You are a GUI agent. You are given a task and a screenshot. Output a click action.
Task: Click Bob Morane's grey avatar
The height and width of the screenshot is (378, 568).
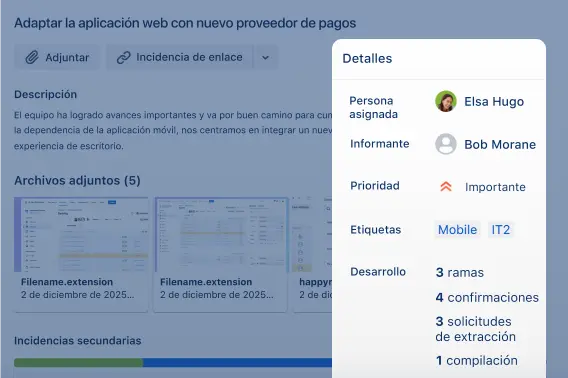click(446, 144)
